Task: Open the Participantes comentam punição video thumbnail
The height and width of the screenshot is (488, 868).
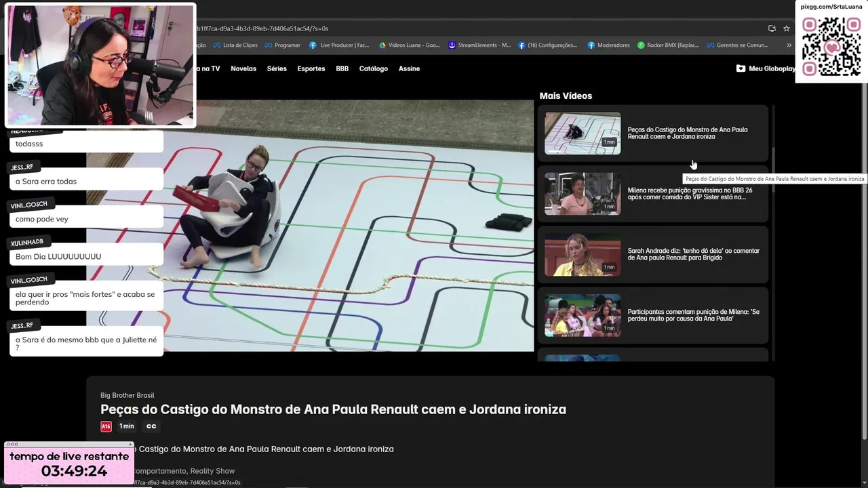Action: [x=583, y=315]
